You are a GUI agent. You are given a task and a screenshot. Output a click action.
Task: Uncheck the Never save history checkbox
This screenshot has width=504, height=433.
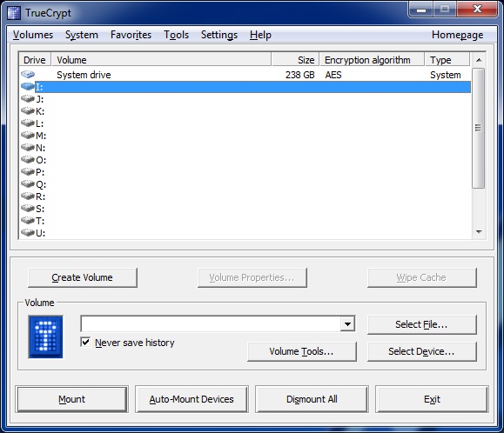click(x=85, y=343)
